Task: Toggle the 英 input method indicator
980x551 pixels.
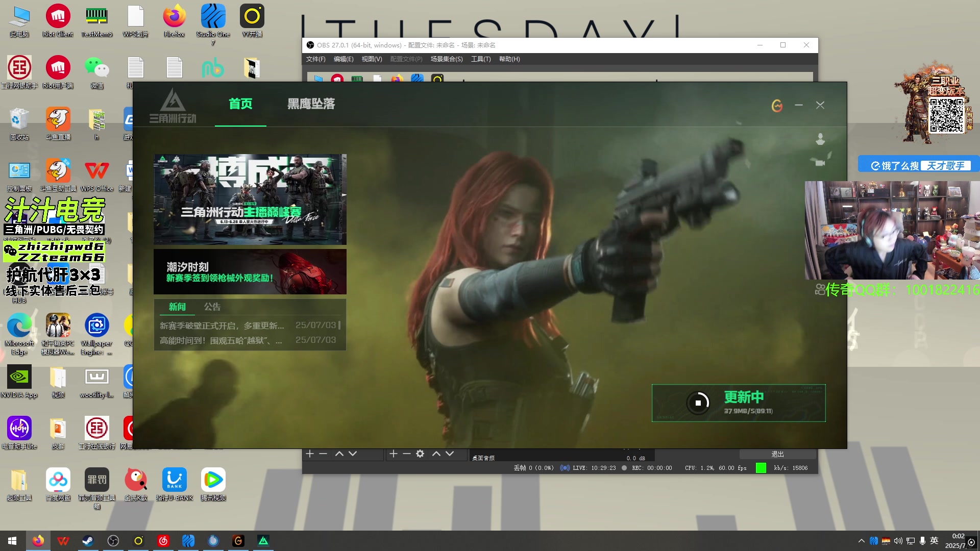Action: pyautogui.click(x=934, y=541)
